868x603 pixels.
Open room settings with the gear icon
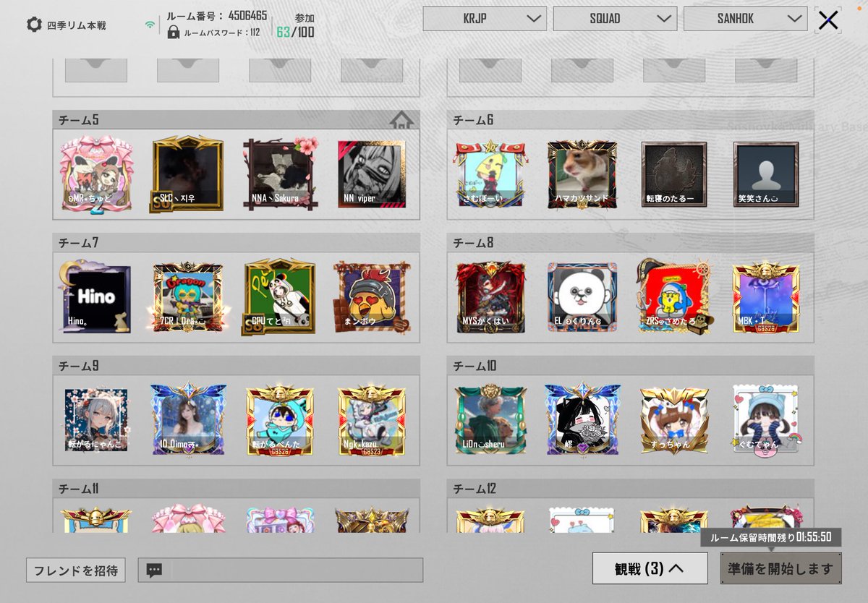[33, 25]
